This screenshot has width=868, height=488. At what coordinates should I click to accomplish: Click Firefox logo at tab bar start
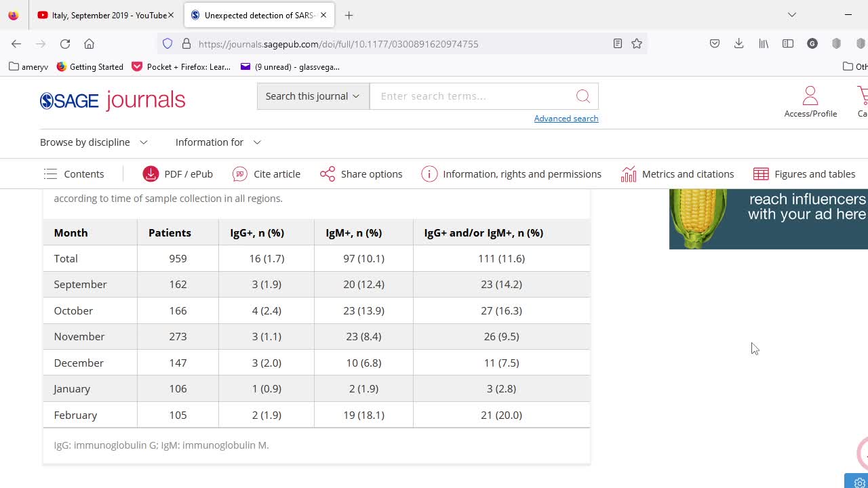coord(14,15)
